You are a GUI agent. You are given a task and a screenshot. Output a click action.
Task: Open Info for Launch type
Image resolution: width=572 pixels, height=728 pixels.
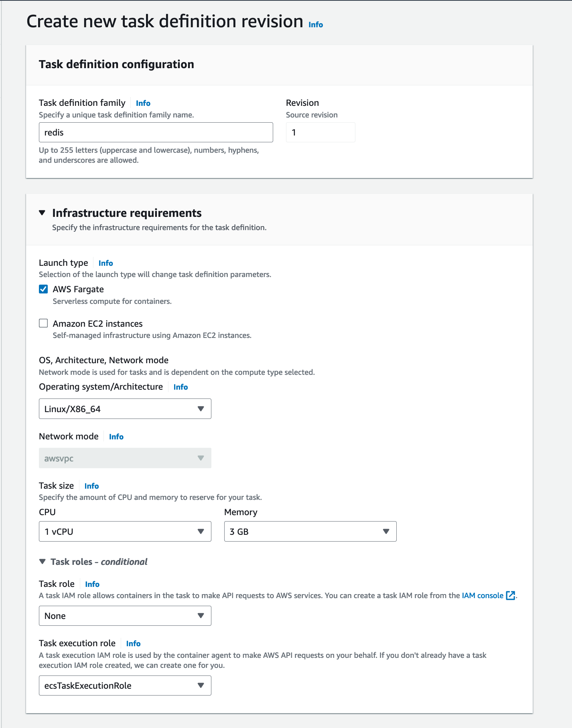(x=106, y=263)
